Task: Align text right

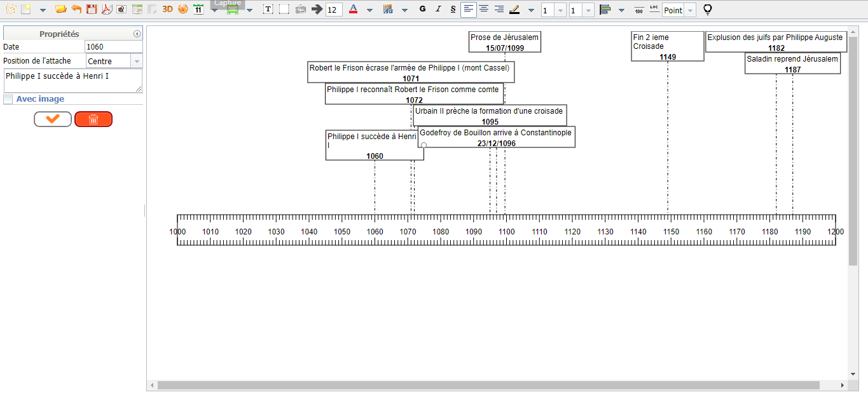Action: pos(499,10)
